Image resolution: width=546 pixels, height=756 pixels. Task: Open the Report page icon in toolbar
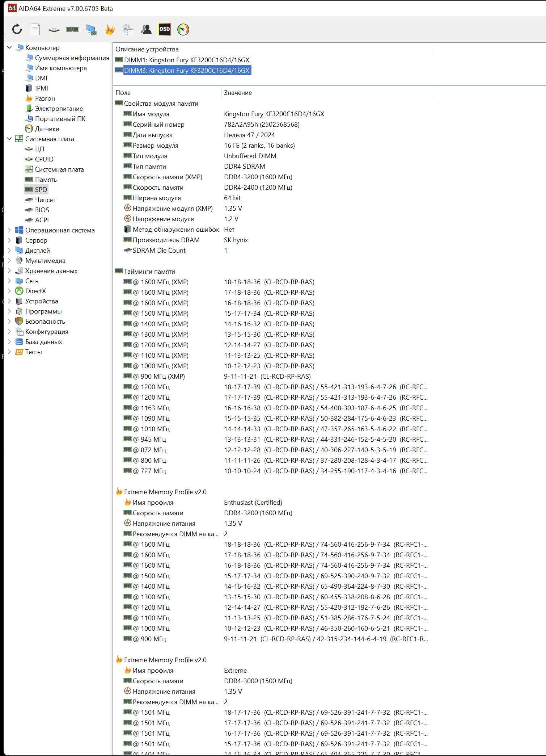click(x=35, y=29)
